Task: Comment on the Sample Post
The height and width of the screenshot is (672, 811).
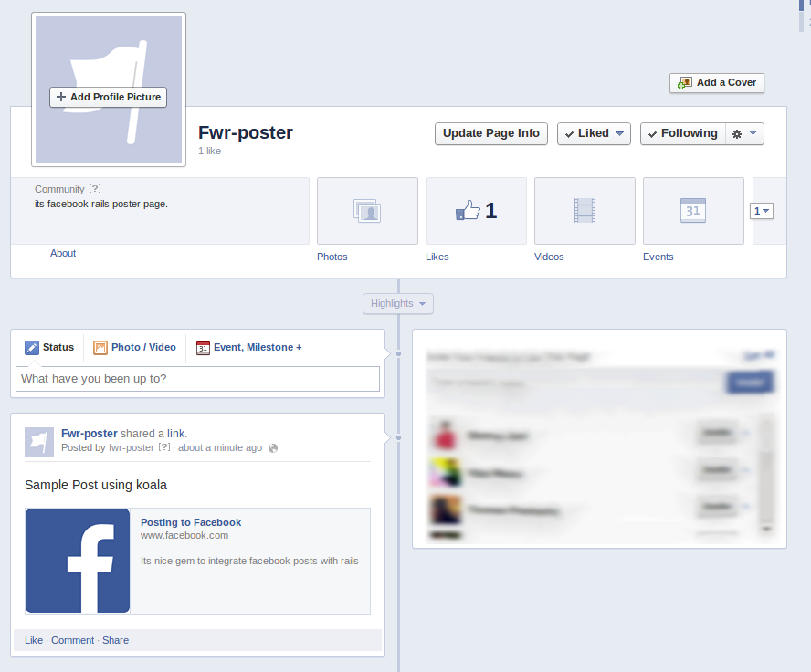Action: click(x=72, y=640)
